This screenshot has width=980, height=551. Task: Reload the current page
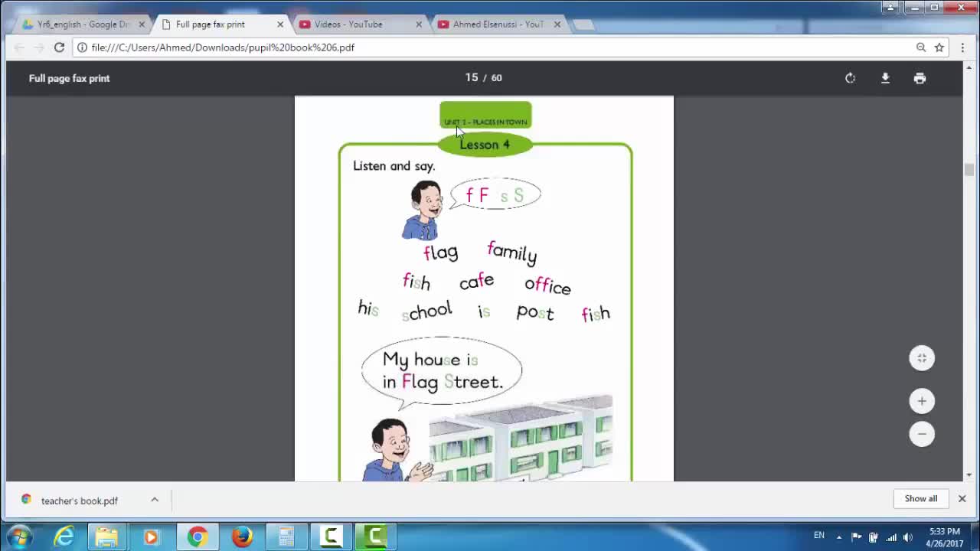pyautogui.click(x=59, y=47)
